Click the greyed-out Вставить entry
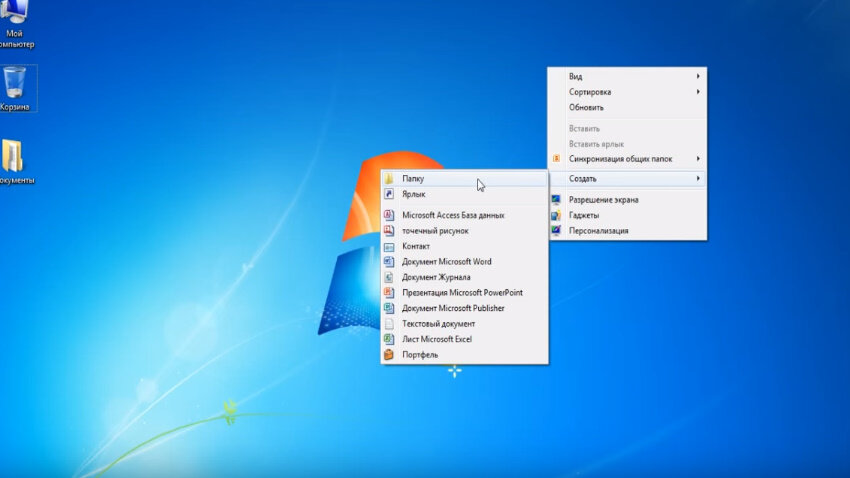The image size is (850, 478). pos(627,128)
